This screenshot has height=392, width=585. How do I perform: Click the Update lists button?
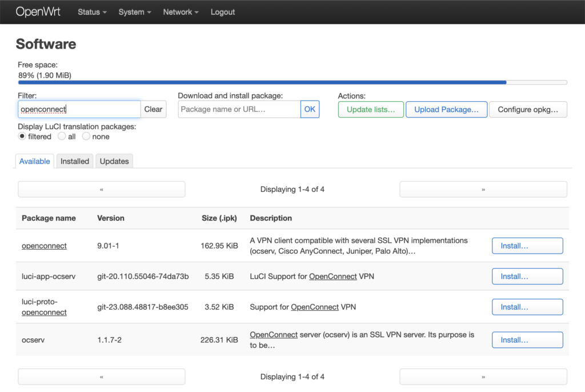(x=371, y=110)
